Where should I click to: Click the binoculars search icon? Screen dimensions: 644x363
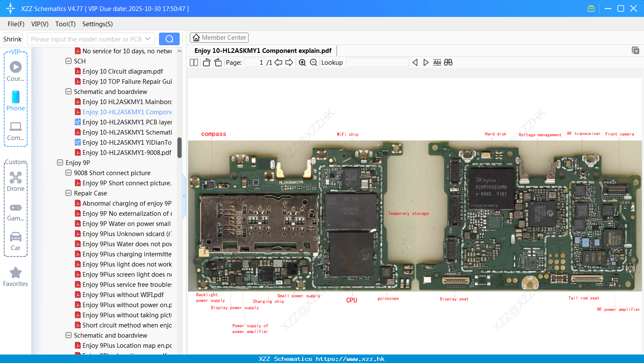(448, 63)
